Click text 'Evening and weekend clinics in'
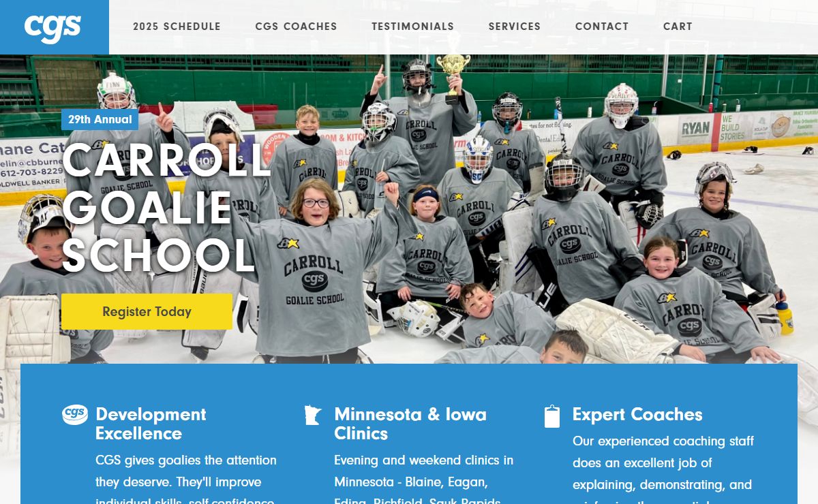This screenshot has height=504, width=818. click(424, 460)
